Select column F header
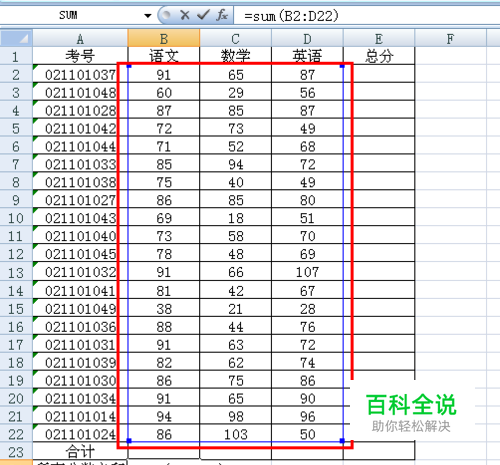The width and height of the screenshot is (500, 465). click(x=450, y=38)
